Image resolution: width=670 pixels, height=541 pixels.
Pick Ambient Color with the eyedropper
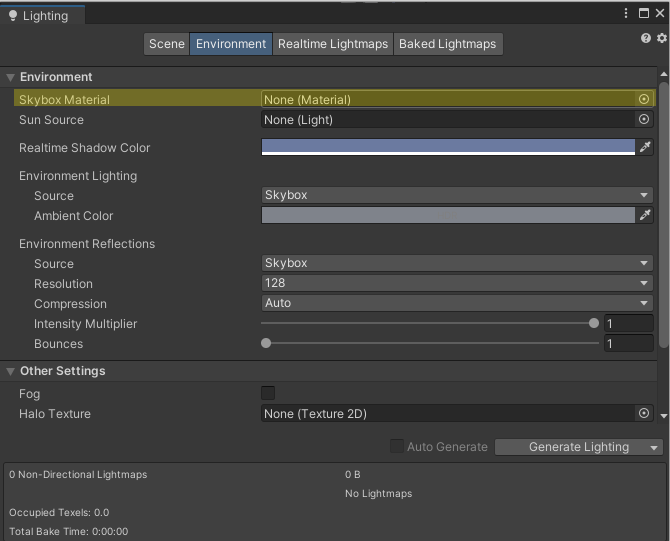tap(645, 215)
